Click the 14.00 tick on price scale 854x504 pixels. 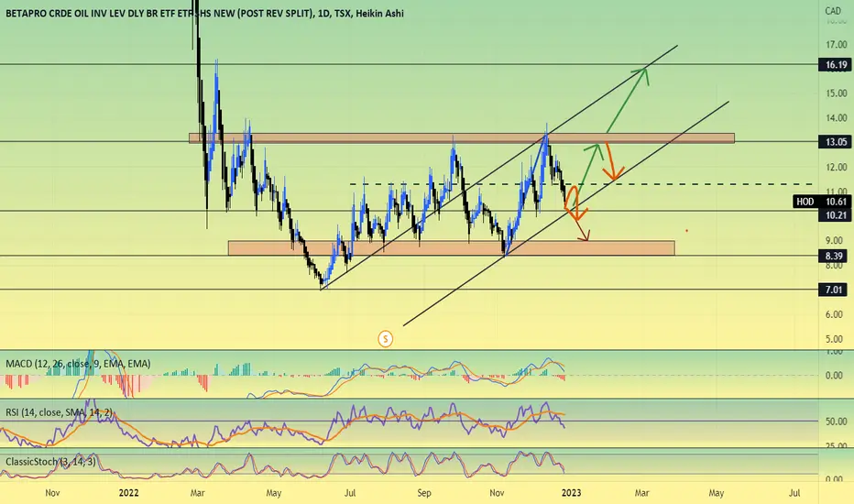tap(836, 117)
